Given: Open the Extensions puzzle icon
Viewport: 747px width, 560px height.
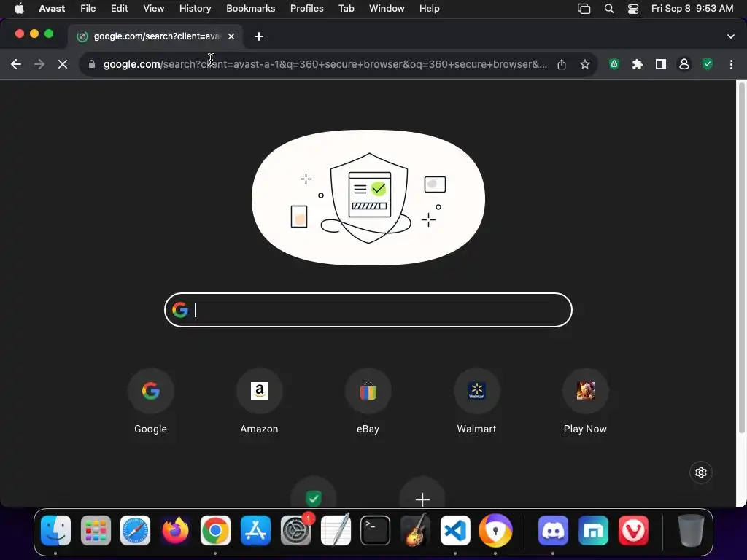Looking at the screenshot, I should 638,64.
